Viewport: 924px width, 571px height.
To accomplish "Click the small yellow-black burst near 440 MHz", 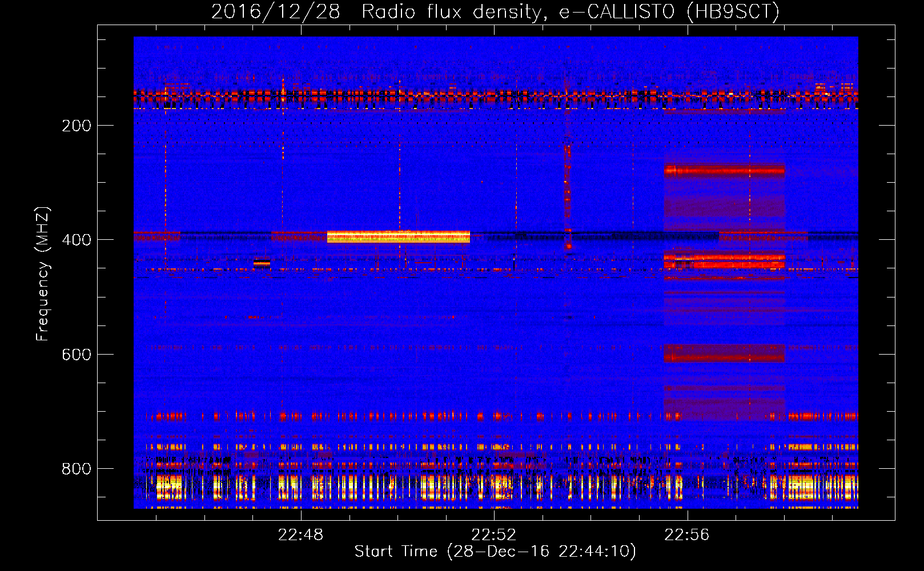I will point(262,263).
